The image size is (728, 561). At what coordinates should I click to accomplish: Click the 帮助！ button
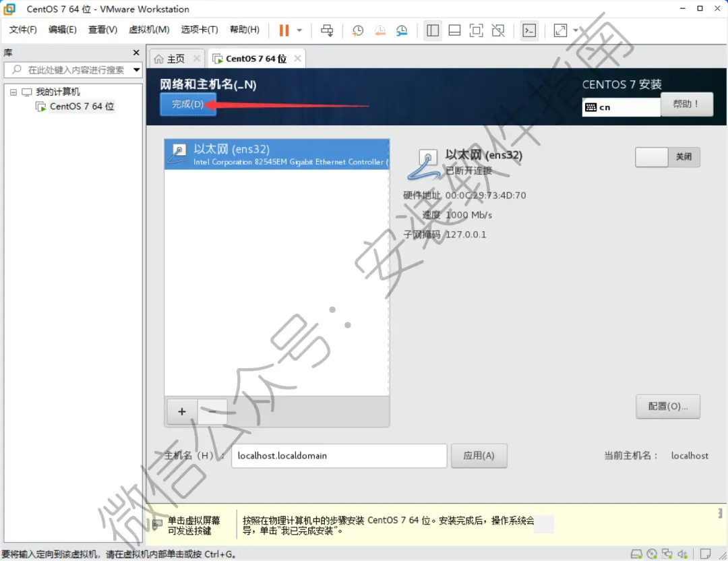(x=687, y=105)
